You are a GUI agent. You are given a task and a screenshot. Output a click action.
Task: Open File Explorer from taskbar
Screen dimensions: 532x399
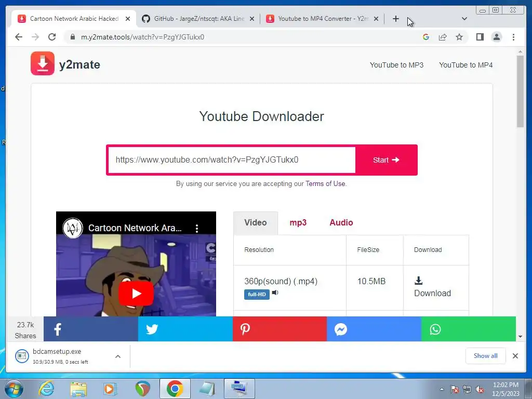[78, 389]
